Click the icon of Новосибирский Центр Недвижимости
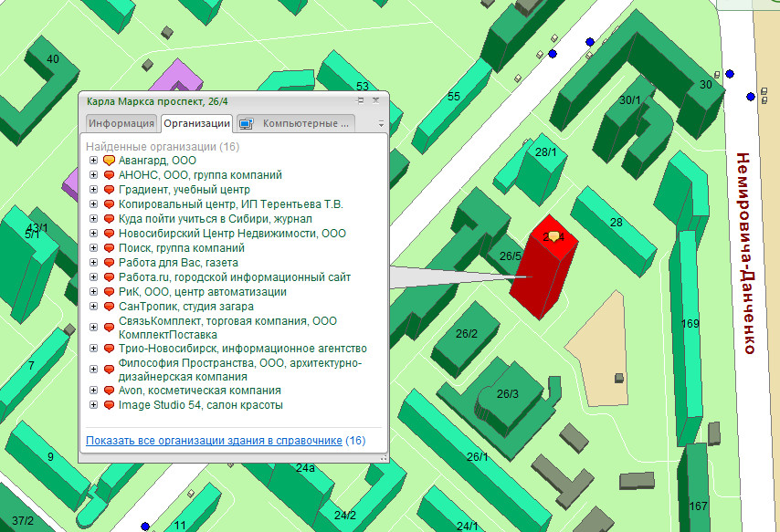This screenshot has height=532, width=780. tap(109, 234)
